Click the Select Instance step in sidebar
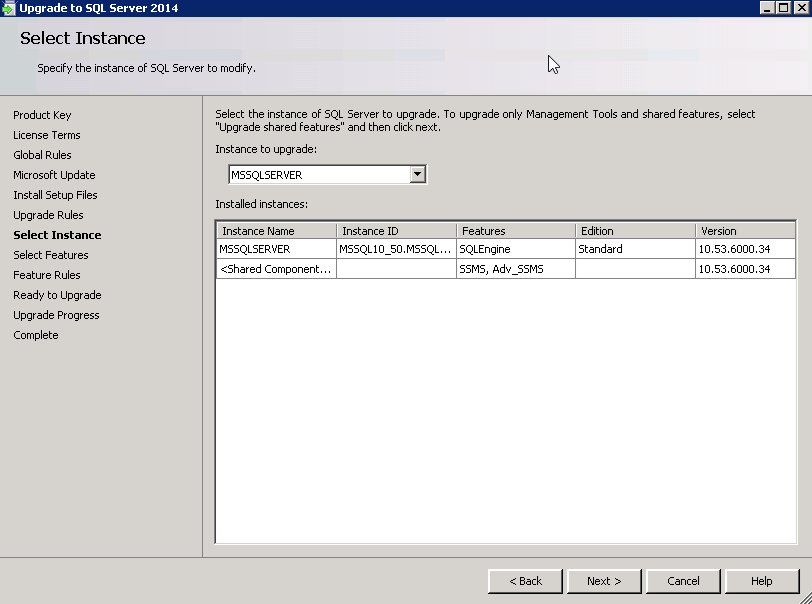 (57, 235)
